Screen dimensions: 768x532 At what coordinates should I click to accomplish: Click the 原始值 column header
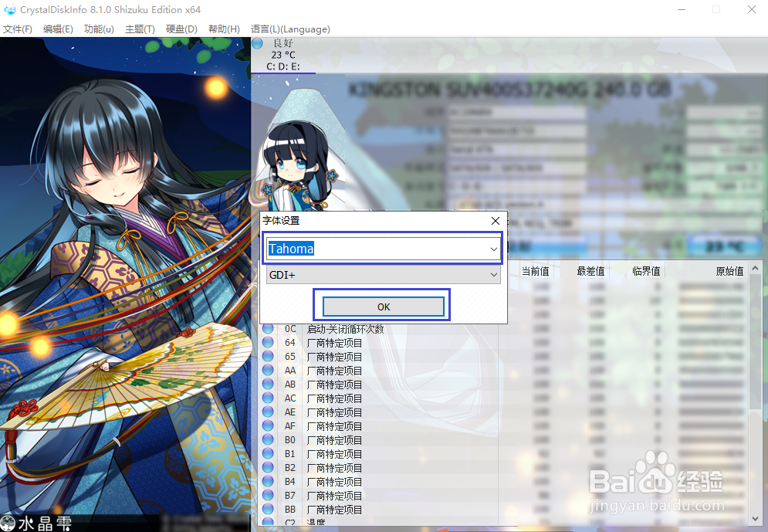point(730,271)
